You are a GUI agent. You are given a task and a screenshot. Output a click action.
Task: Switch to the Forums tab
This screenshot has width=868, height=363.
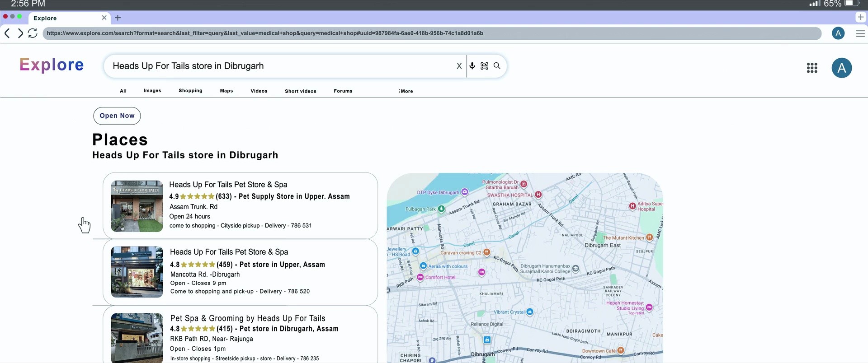tap(343, 91)
